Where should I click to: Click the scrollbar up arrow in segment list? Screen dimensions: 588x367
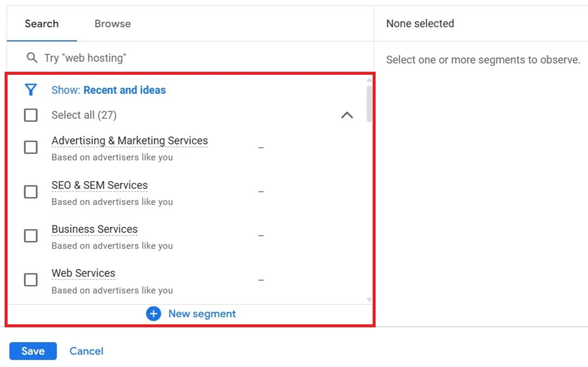pyautogui.click(x=369, y=80)
